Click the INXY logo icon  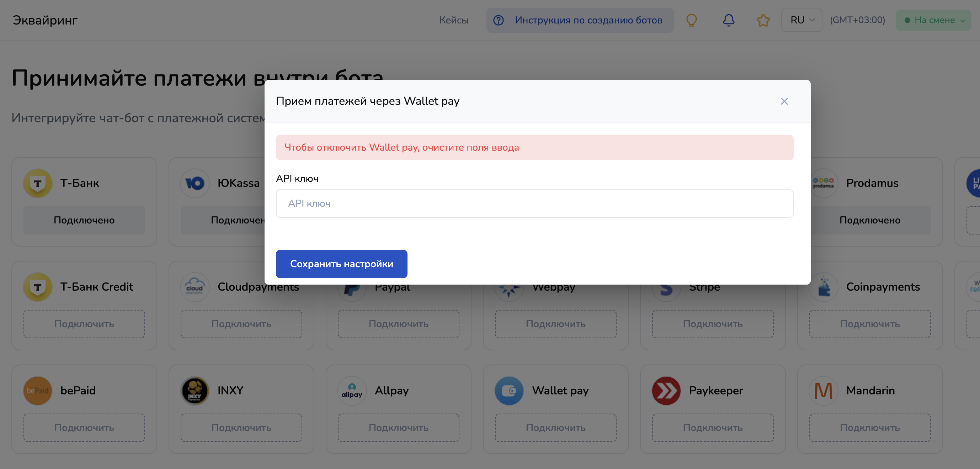(195, 390)
